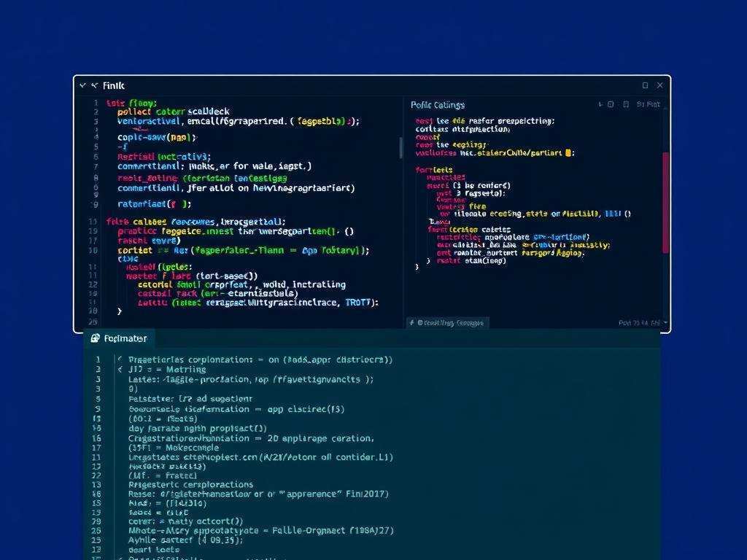Click the second square icon in right panel header
747x560 pixels.
tap(626, 104)
